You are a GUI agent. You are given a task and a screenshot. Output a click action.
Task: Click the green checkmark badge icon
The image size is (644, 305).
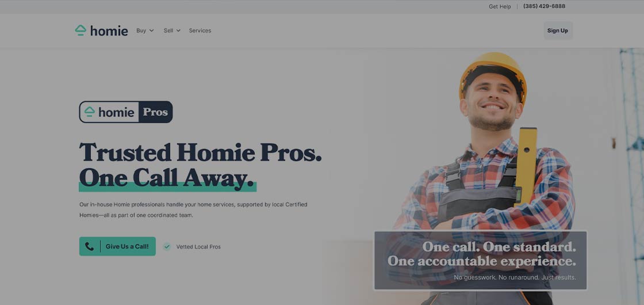[167, 247]
